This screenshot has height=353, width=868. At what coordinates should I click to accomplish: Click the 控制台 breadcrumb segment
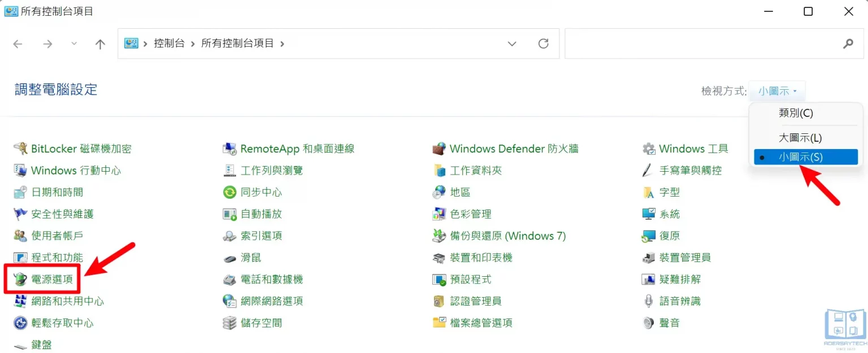click(x=169, y=43)
